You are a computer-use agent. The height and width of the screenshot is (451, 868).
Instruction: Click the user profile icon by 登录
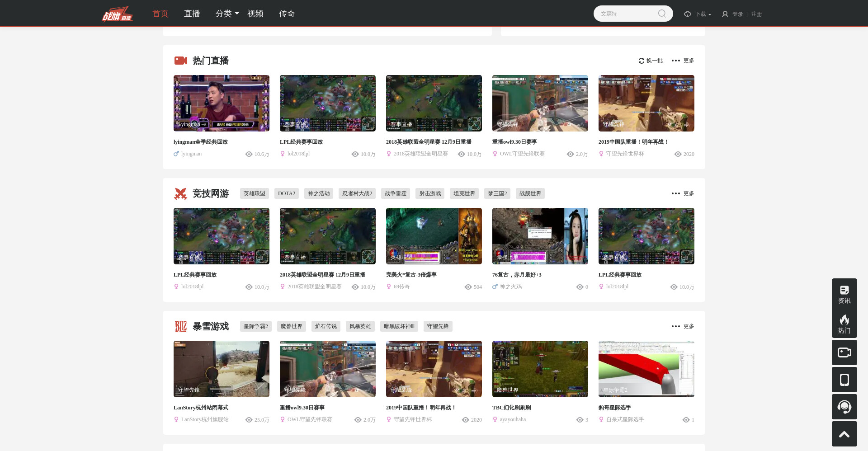[x=725, y=14]
